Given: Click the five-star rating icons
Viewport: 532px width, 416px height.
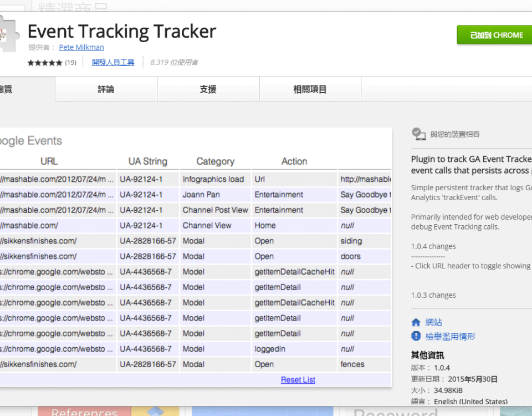Looking at the screenshot, I should 45,63.
